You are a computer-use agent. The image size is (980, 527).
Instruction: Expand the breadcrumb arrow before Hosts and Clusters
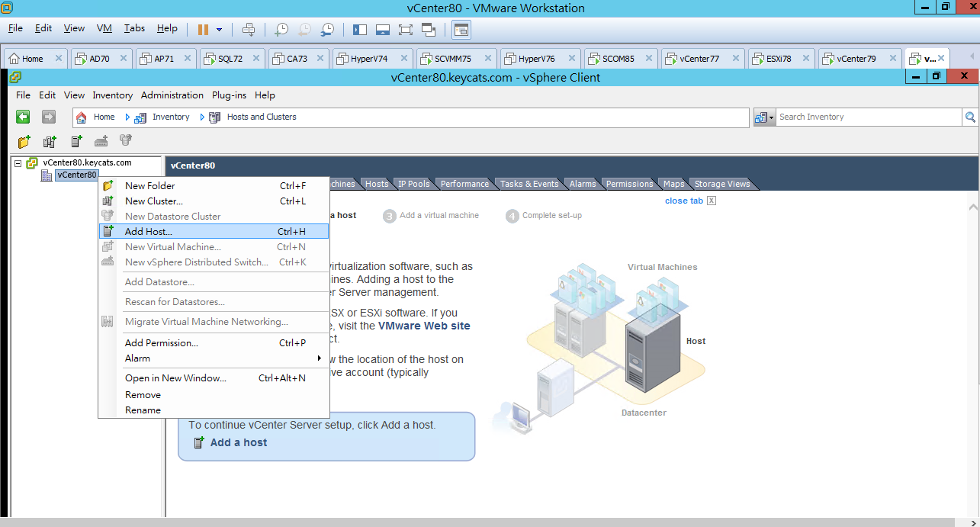(x=202, y=117)
